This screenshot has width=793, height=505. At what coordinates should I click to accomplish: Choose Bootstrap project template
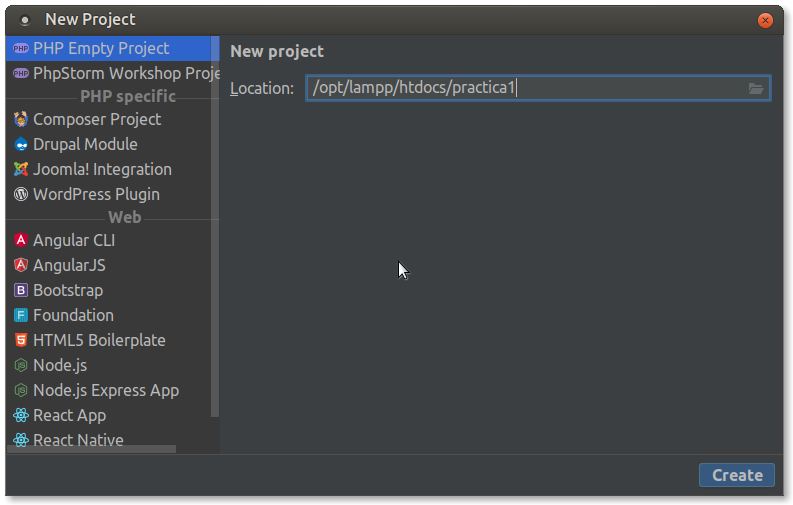tap(67, 290)
